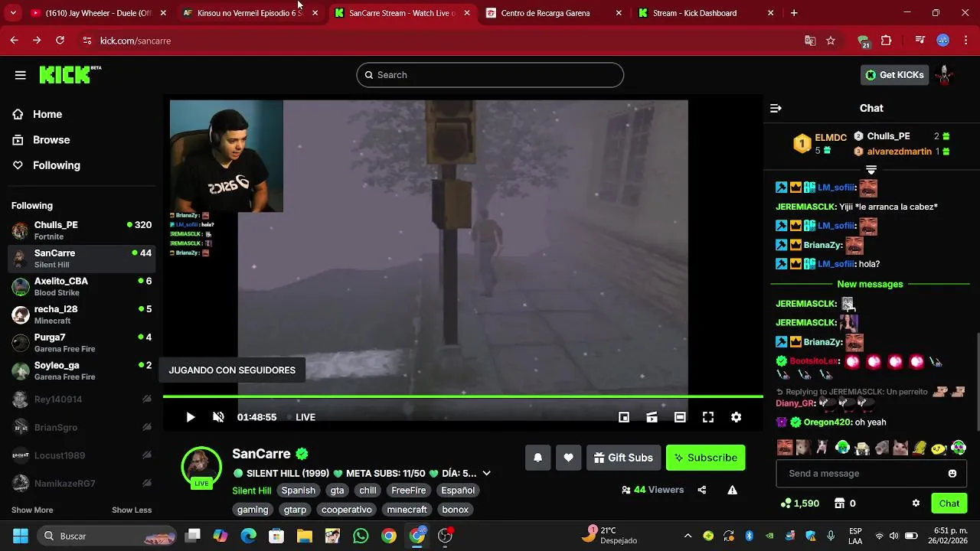Open the Silent Hill category link
The height and width of the screenshot is (551, 980).
click(252, 491)
